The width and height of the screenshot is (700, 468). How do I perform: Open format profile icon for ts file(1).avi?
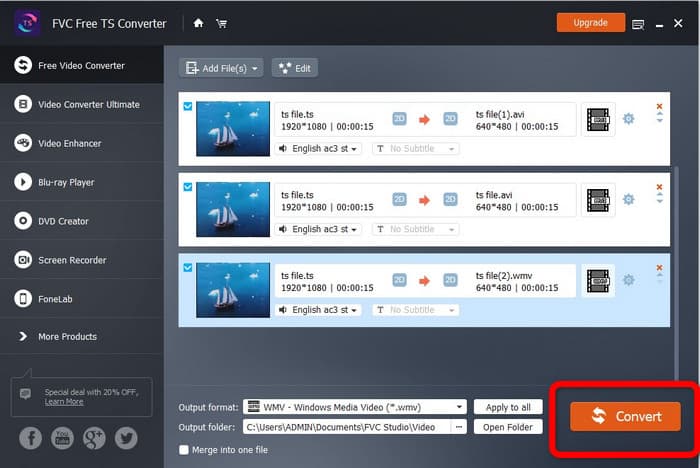click(598, 120)
